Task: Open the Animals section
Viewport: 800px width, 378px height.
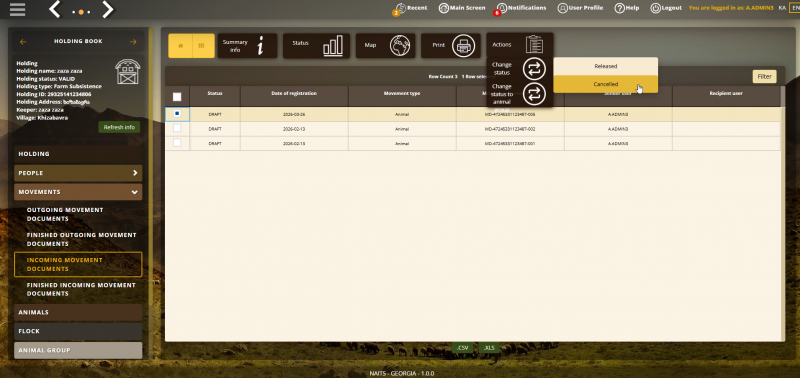Action: click(x=78, y=312)
